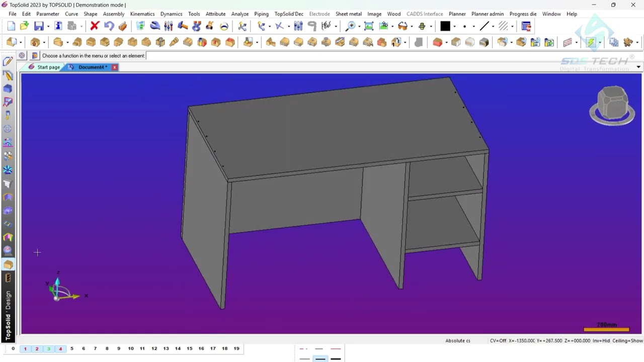
Task: Open the dropdown next to the brick wall icon
Action: (x=576, y=42)
